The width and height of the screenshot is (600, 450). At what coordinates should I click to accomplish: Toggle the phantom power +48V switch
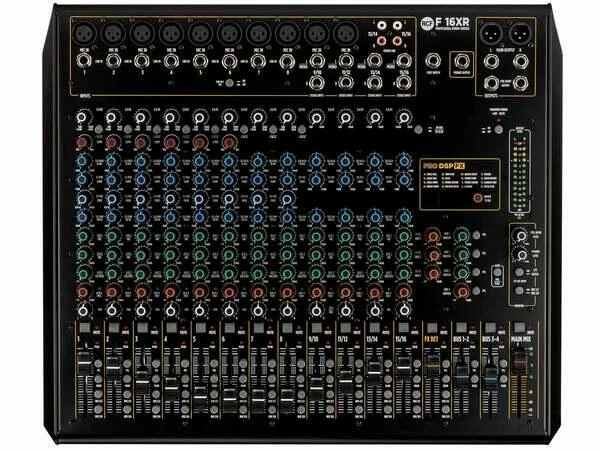[x=498, y=129]
